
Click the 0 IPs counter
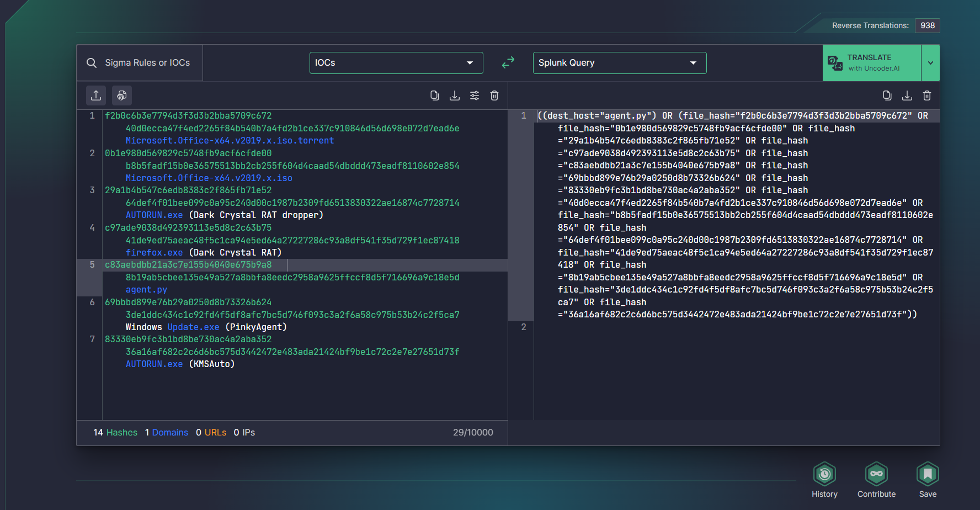coord(244,433)
